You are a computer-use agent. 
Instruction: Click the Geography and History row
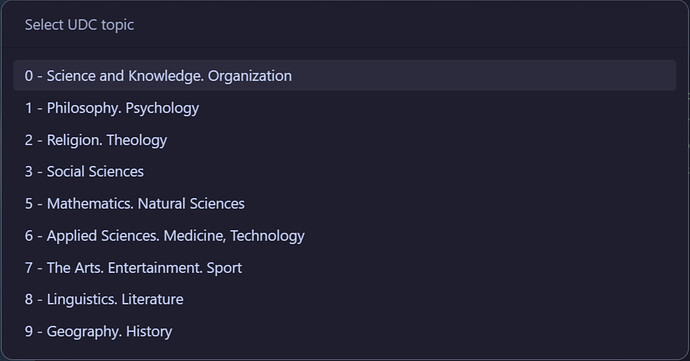[345, 332]
